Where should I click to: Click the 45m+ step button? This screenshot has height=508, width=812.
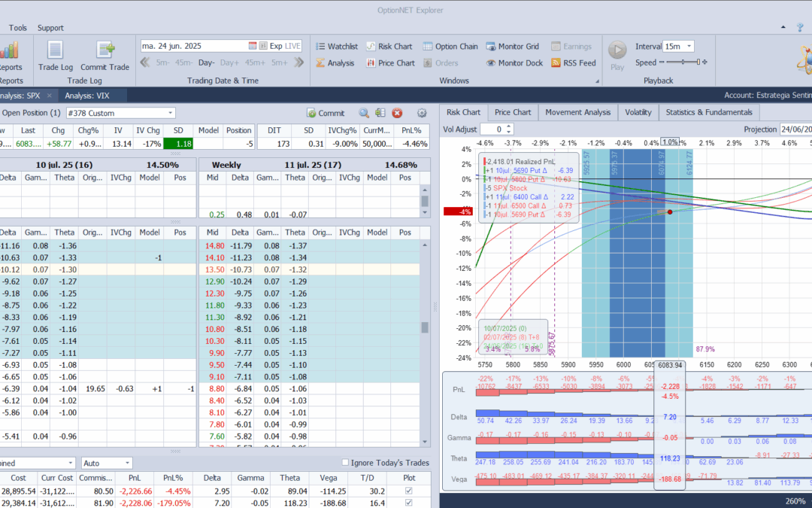(x=255, y=62)
